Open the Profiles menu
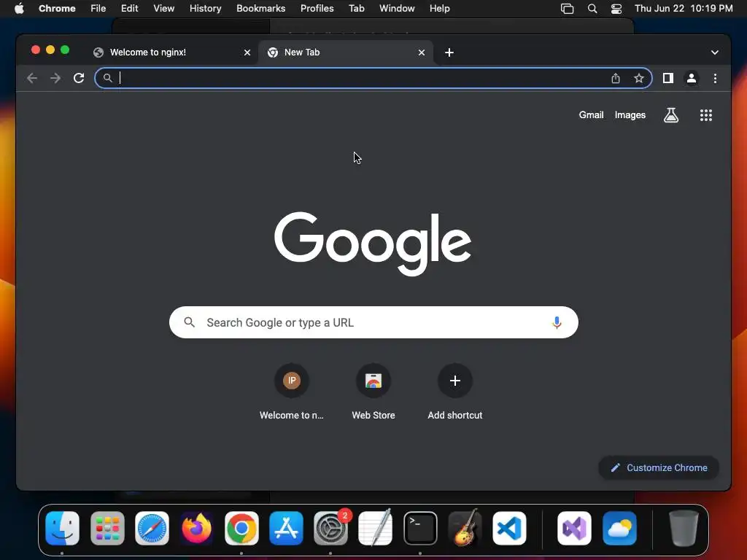The image size is (747, 560). [x=317, y=9]
